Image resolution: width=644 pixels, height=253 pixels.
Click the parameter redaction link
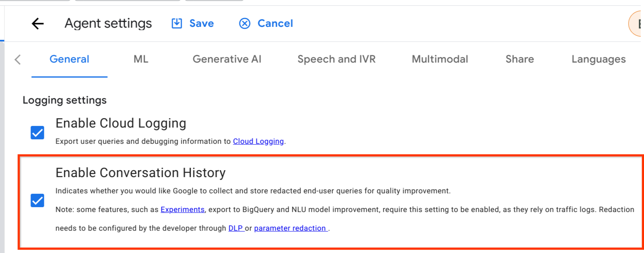tap(290, 228)
